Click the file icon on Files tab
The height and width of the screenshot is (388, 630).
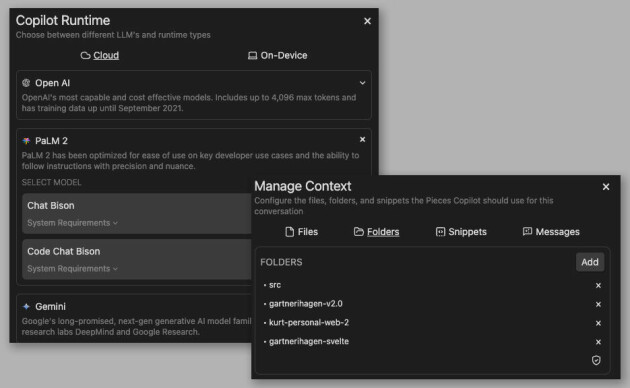(289, 232)
